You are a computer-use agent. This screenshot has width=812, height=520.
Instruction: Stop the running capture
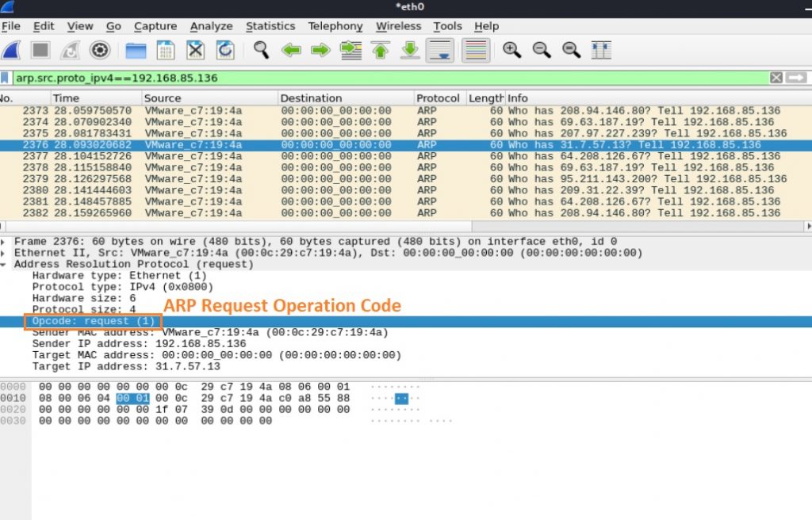40,50
